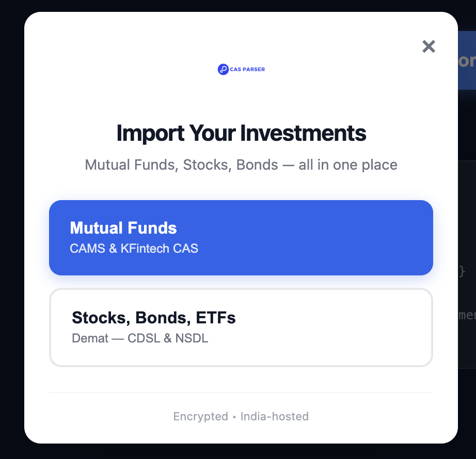This screenshot has height=459, width=476.
Task: Click the dark backdrop below the dialog
Action: pyautogui.click(x=241, y=452)
